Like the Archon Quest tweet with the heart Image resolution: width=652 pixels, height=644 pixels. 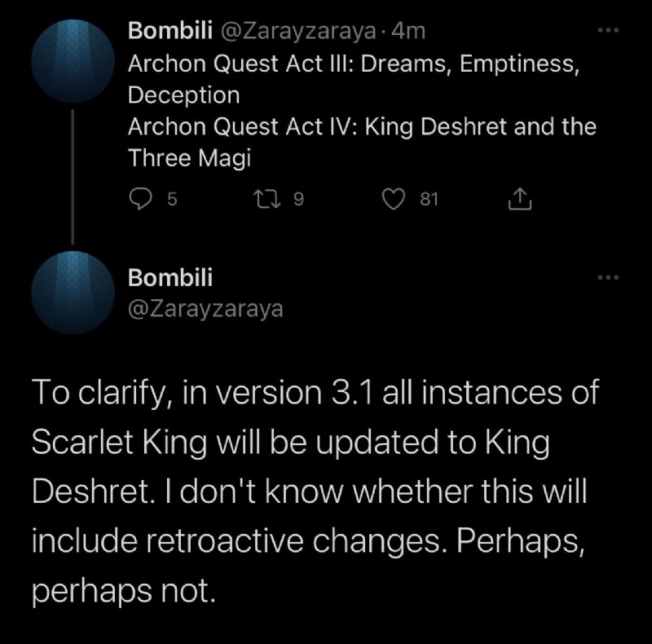coord(396,199)
